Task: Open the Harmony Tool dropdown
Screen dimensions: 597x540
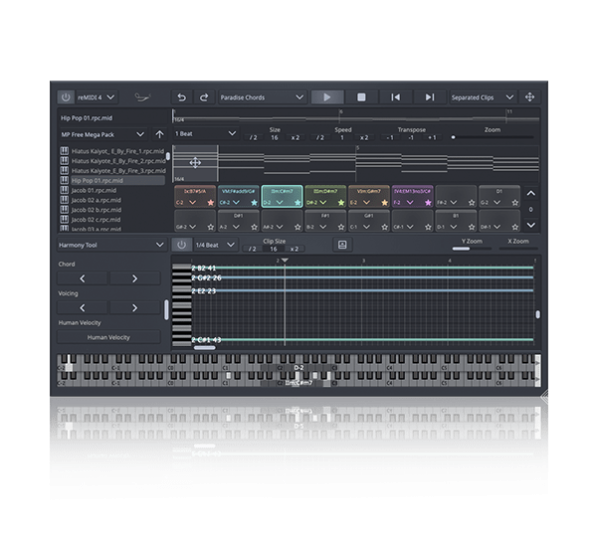Action: pyautogui.click(x=111, y=245)
